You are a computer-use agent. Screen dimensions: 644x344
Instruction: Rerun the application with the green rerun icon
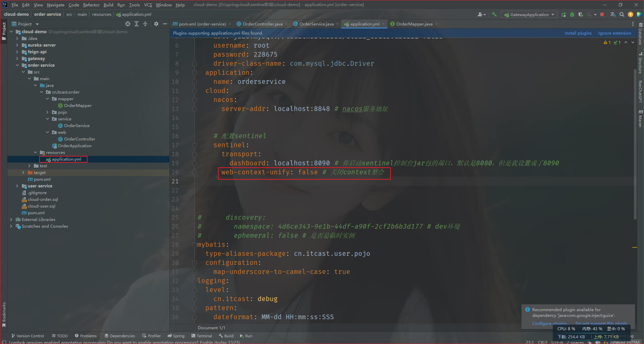pyautogui.click(x=564, y=14)
